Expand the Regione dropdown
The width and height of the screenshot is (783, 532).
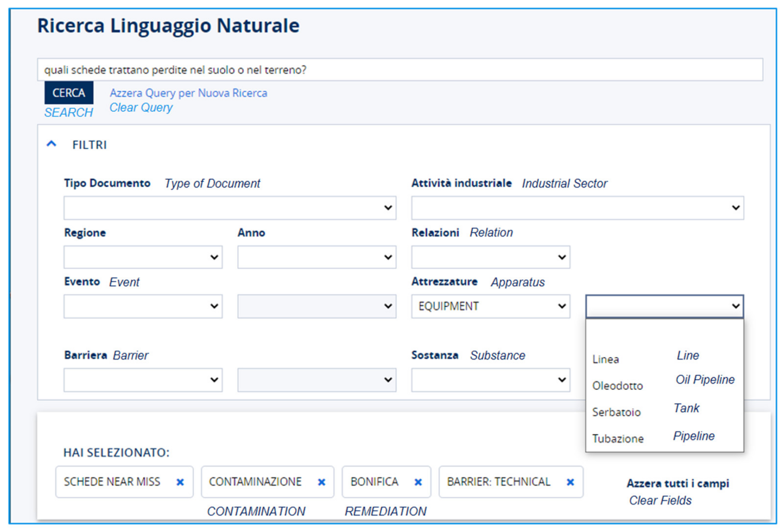[143, 257]
